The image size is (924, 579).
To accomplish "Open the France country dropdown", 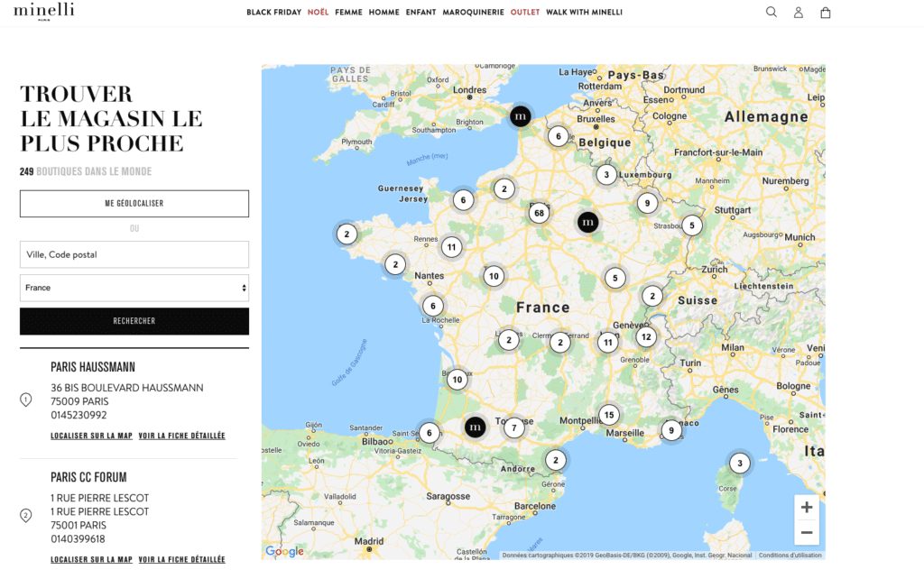I will pos(134,288).
